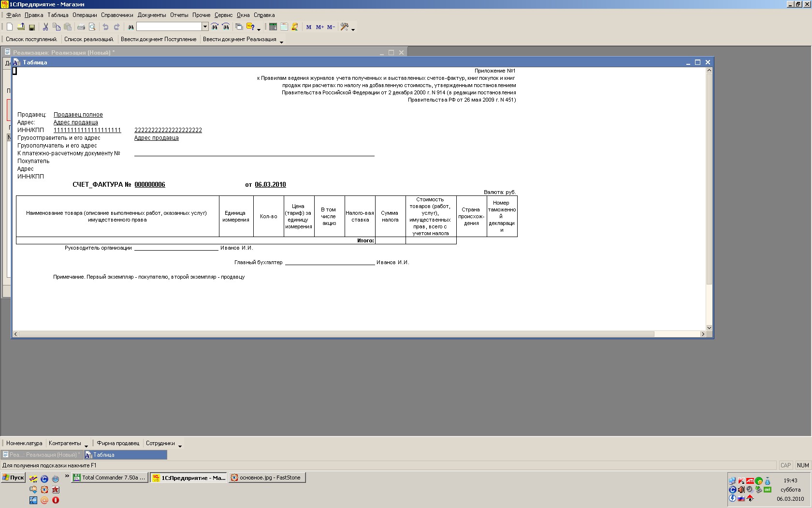This screenshot has width=812, height=508.
Task: Click Таблица window vertical scrollbar
Action: coord(709,199)
